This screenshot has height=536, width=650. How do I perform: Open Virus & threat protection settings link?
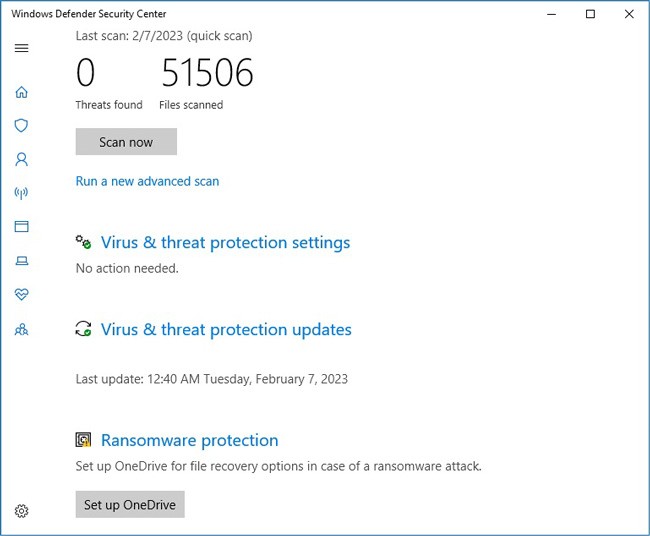[x=226, y=243]
